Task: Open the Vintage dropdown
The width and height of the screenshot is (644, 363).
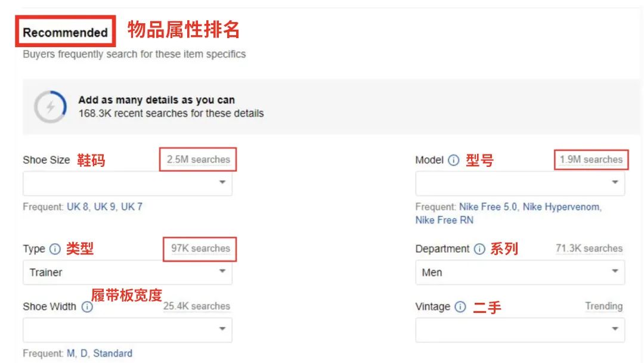Action: [x=520, y=329]
